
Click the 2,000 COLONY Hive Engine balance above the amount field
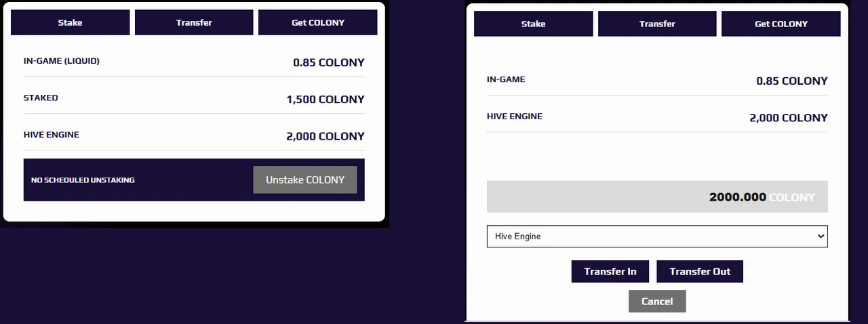point(789,118)
